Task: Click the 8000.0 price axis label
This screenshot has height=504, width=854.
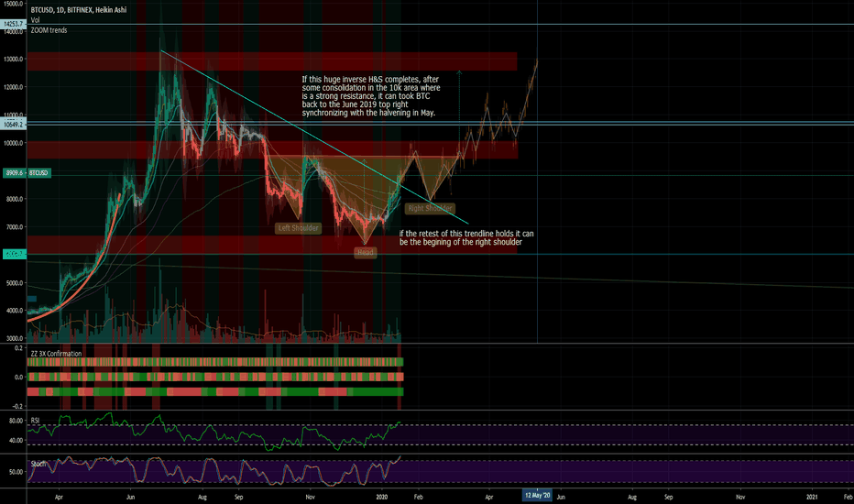Action: [x=14, y=200]
